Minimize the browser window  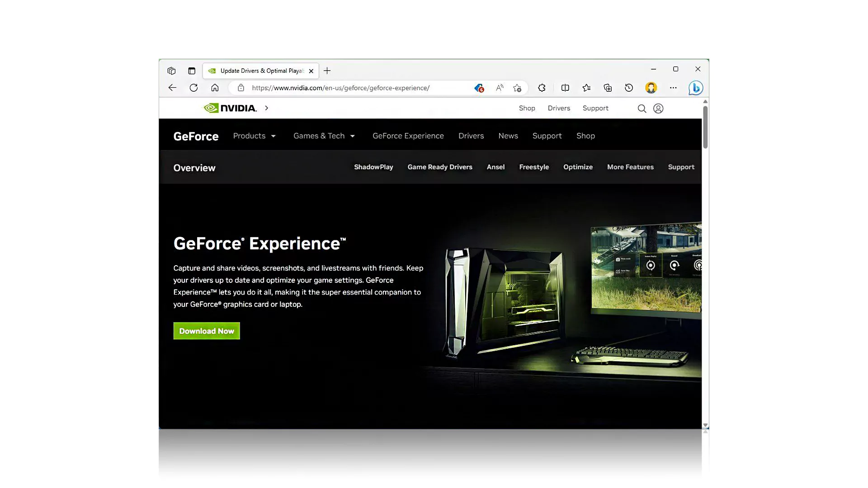click(x=653, y=69)
